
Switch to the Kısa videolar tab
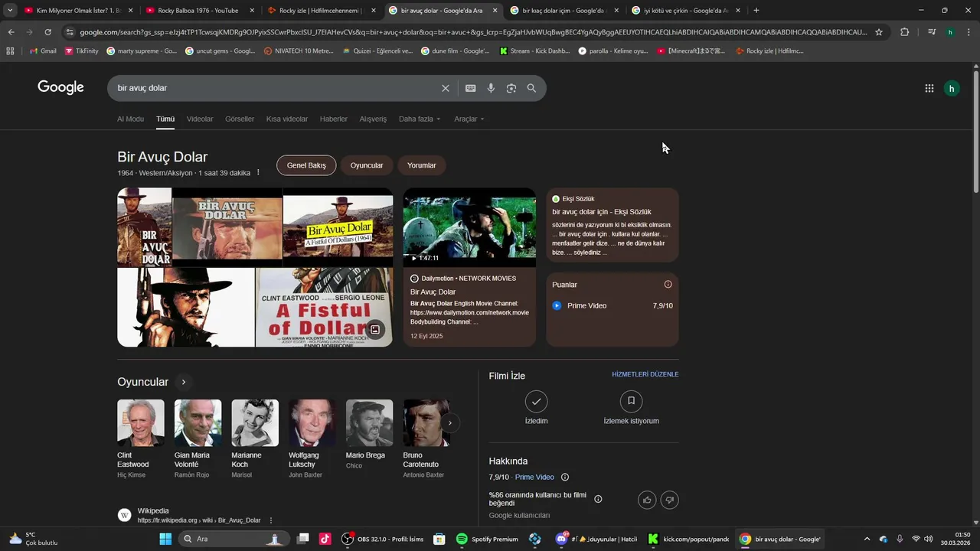tap(287, 119)
